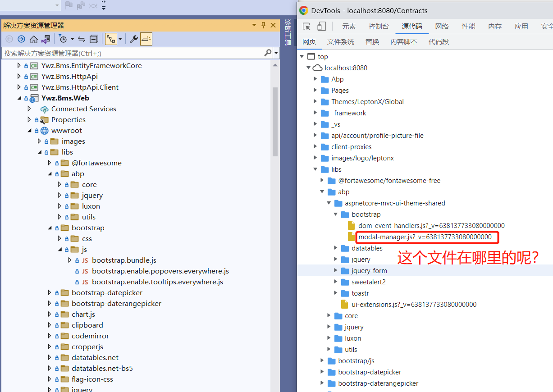Expand the Ywz.Bms.HttpApi project node

[x=19, y=77]
